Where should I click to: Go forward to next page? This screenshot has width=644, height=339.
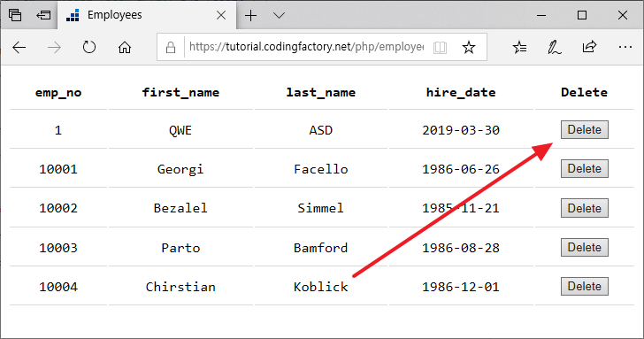tap(54, 48)
